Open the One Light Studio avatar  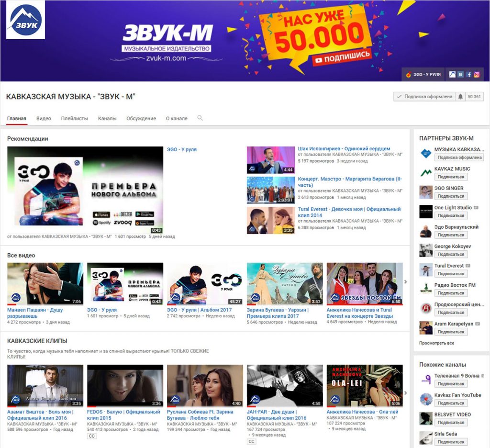(426, 212)
